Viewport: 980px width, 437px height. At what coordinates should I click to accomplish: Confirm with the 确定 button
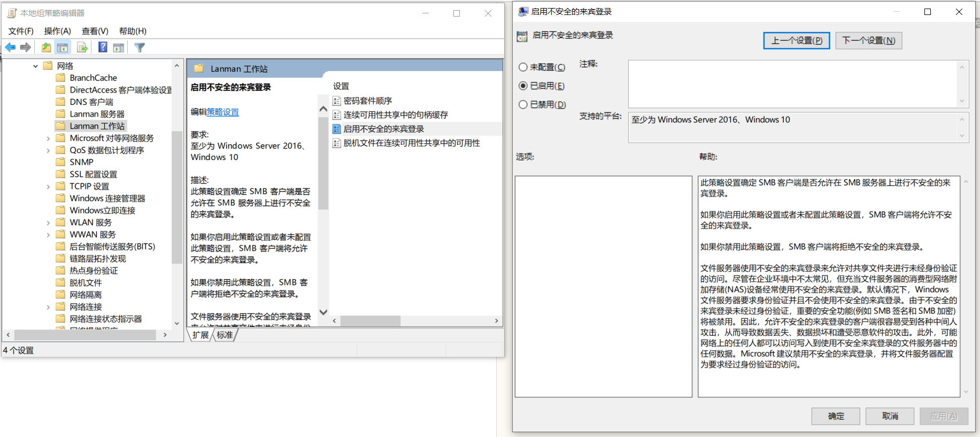(836, 416)
